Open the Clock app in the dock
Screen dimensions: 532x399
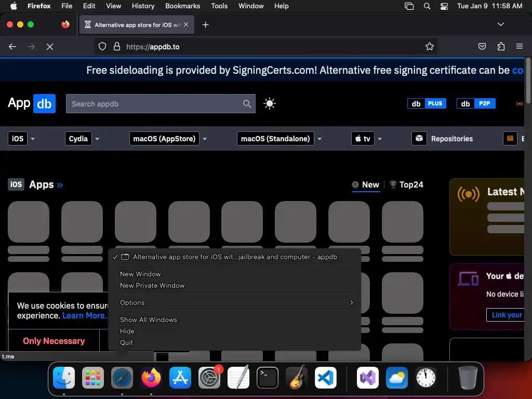click(x=426, y=378)
